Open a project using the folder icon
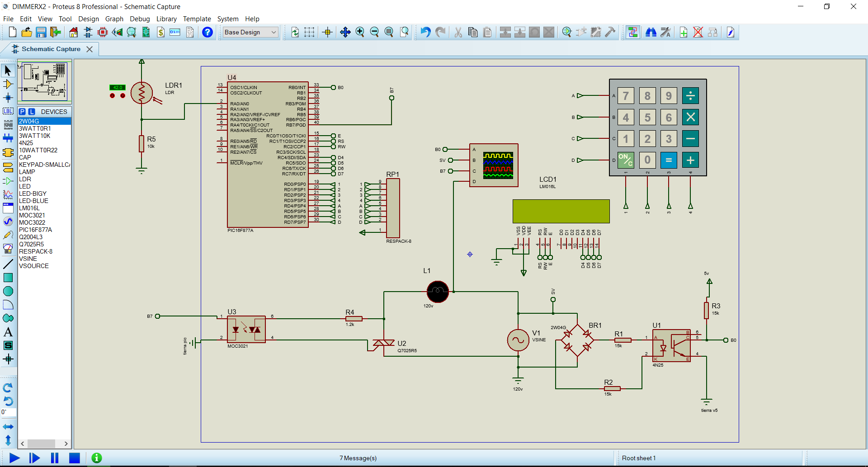The height and width of the screenshot is (467, 868). tap(27, 32)
